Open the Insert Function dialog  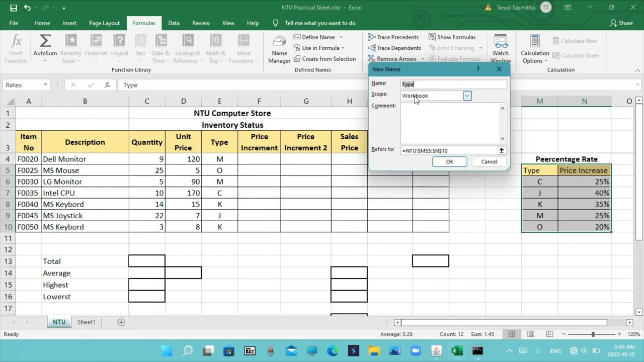[x=16, y=49]
